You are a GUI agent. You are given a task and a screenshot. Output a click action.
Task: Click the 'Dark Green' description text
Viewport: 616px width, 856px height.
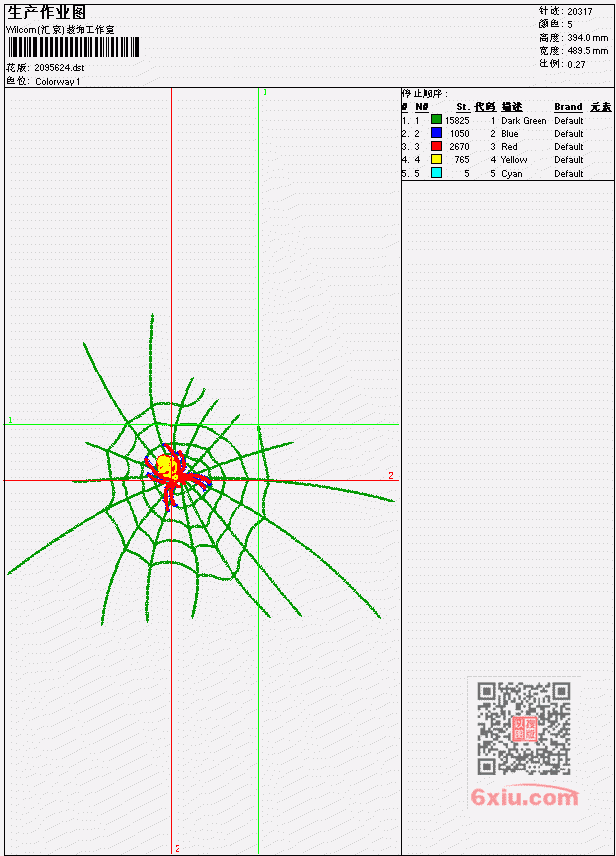pos(524,121)
